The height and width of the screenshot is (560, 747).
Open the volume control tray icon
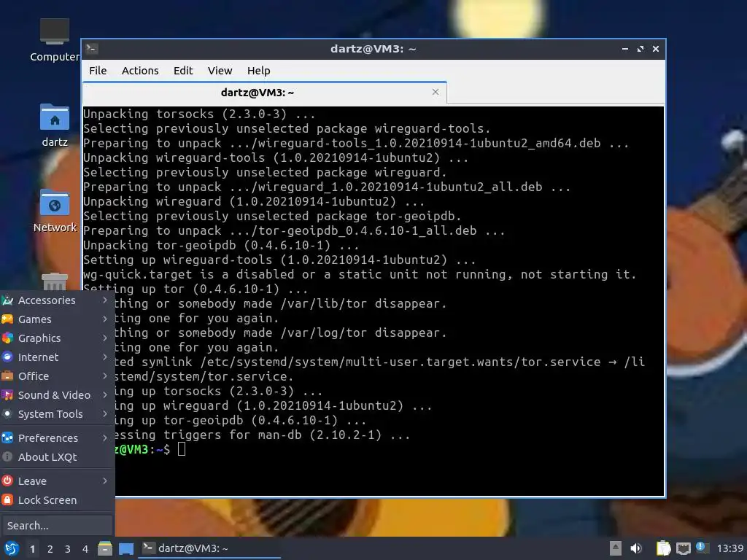(x=636, y=548)
